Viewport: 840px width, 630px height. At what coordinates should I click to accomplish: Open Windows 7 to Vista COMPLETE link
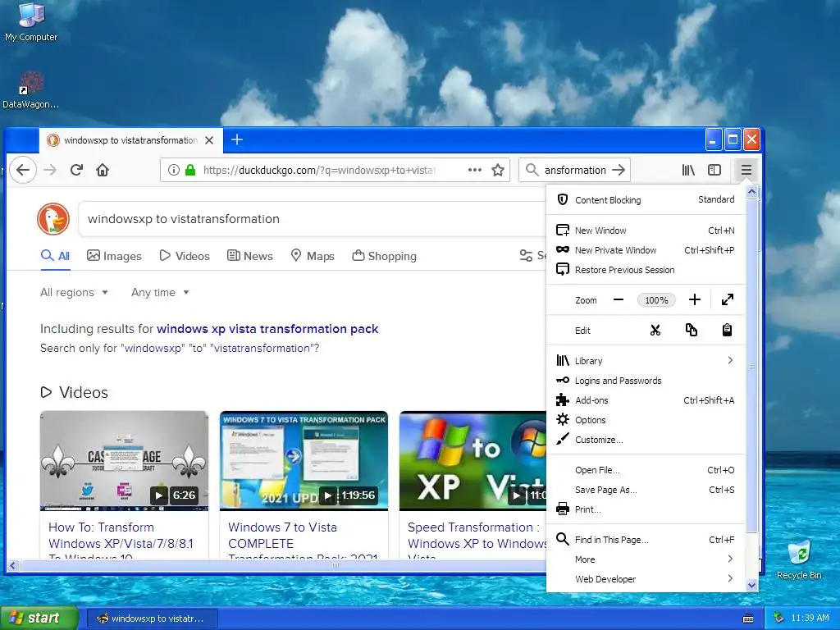pyautogui.click(x=303, y=540)
